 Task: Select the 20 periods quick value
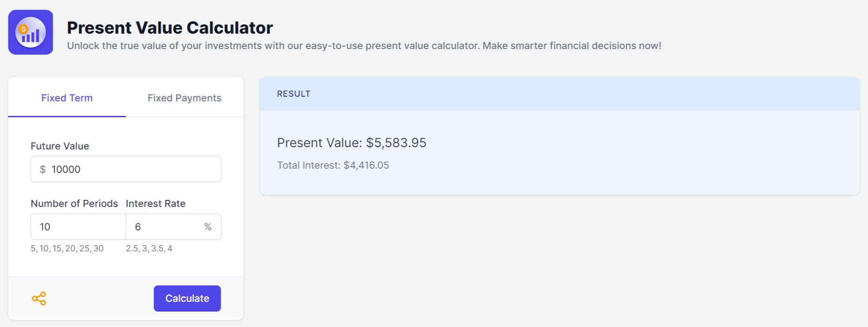coord(70,249)
